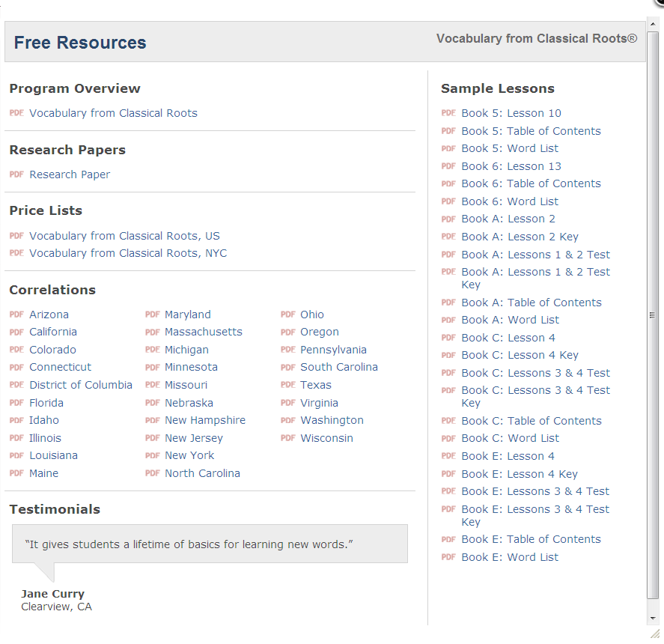This screenshot has height=644, width=664.
Task: Open the New Jersey correlation link
Action: [194, 438]
